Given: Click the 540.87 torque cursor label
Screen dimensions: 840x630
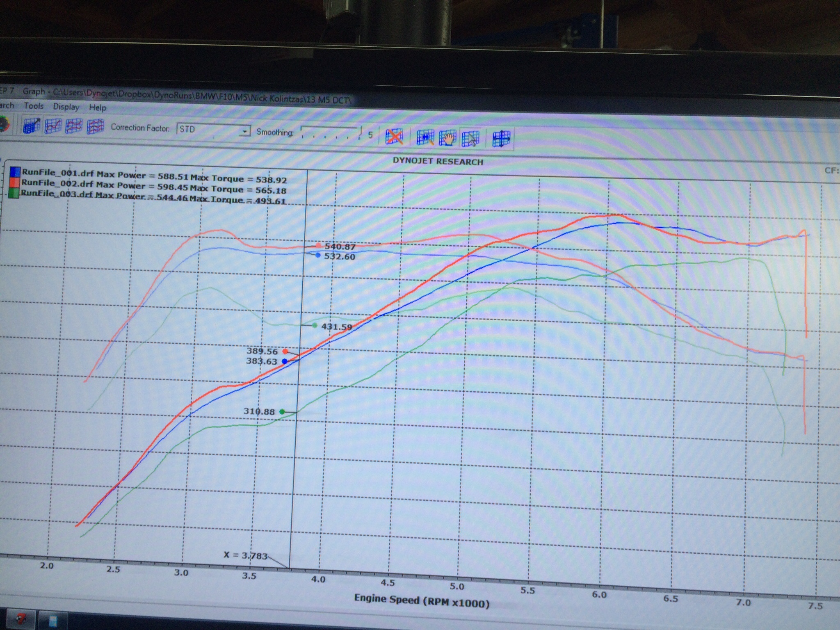Looking at the screenshot, I should [340, 247].
